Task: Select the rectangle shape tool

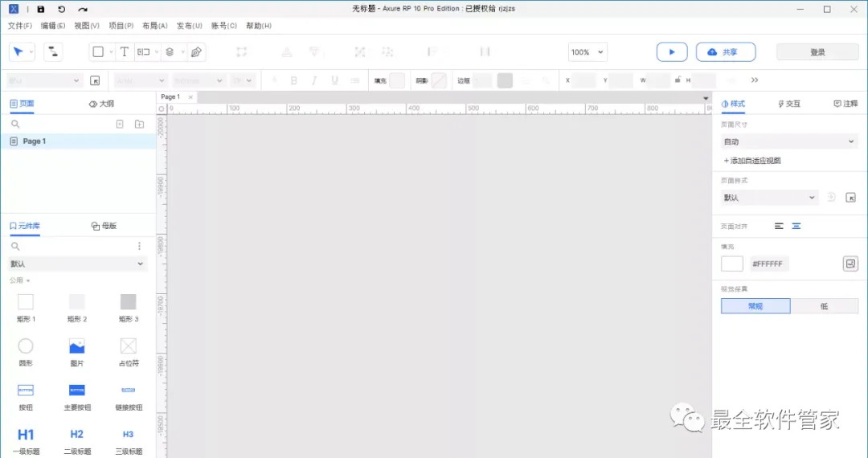Action: coord(98,51)
